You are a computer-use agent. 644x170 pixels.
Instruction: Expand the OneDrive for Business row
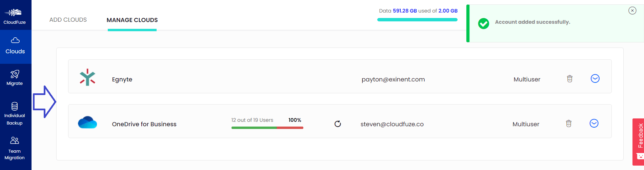point(594,123)
